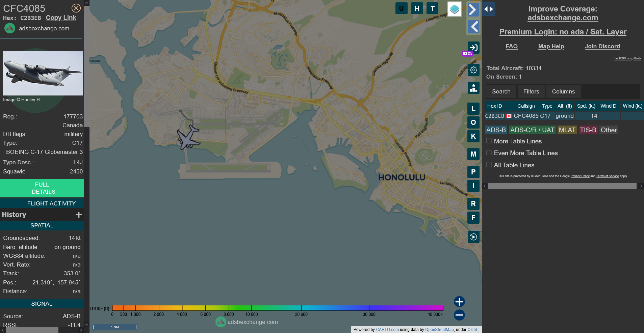This screenshot has height=333, width=644.
Task: Click the C-17 aircraft photo thumbnail
Action: (43, 73)
